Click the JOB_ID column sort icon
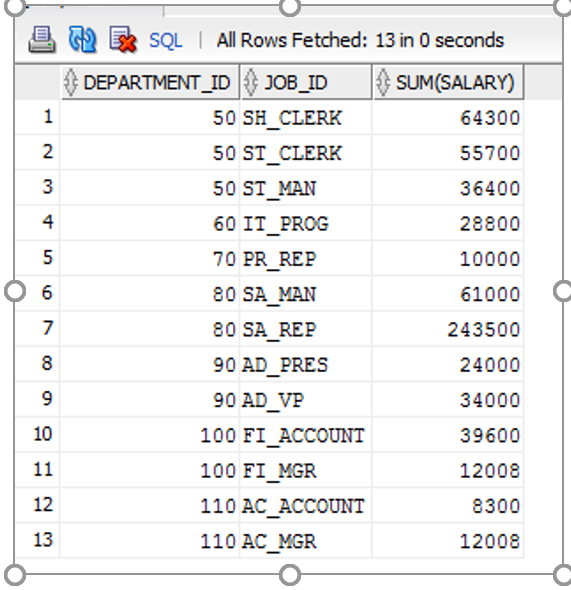 (x=251, y=82)
